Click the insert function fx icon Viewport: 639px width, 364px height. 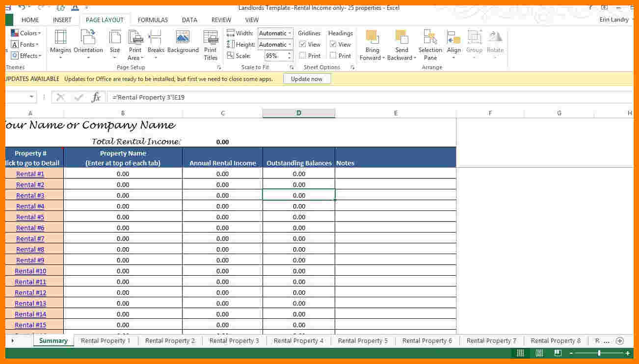(x=96, y=97)
